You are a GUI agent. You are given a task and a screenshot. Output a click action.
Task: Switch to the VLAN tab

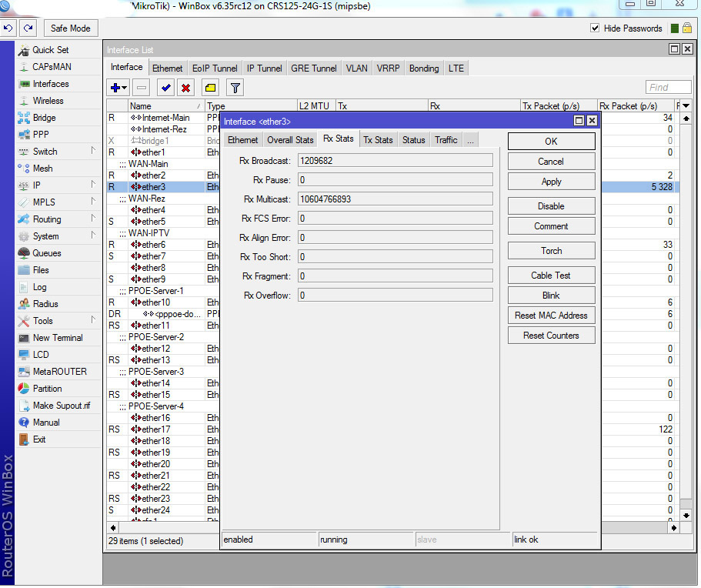click(x=356, y=68)
